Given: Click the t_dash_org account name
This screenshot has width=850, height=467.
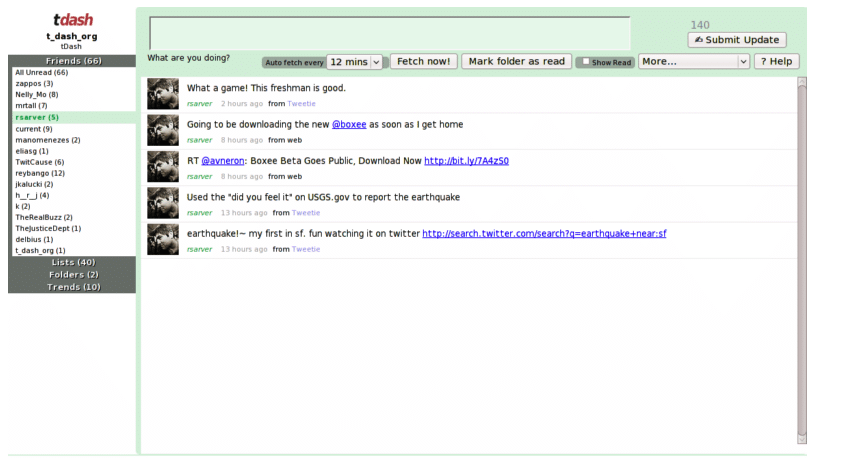Looking at the screenshot, I should 72,36.
